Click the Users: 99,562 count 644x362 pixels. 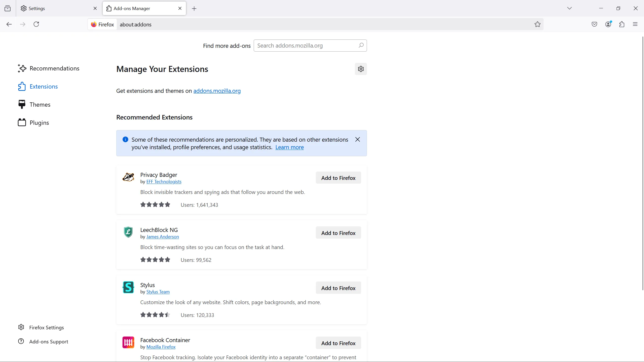coord(196,260)
